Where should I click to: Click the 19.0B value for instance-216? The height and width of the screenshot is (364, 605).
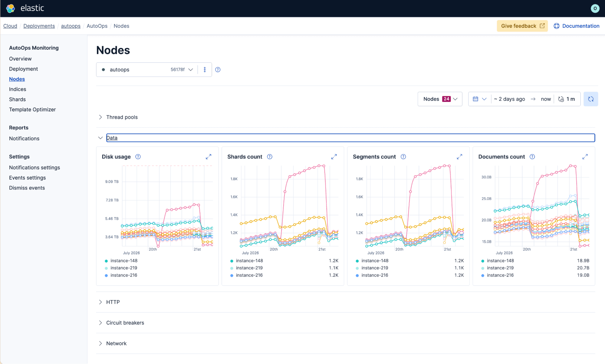coord(583,275)
